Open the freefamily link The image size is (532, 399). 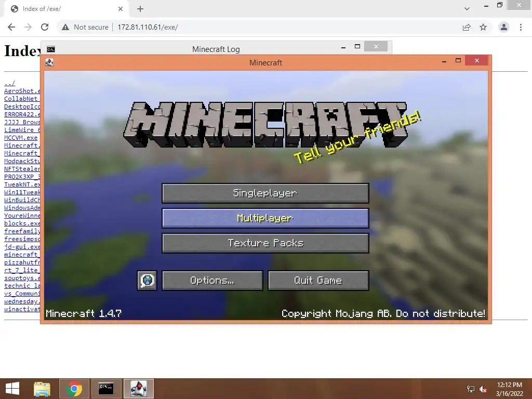22,231
